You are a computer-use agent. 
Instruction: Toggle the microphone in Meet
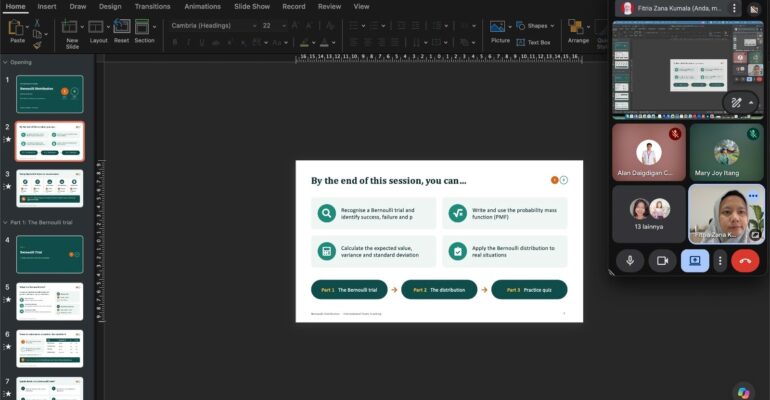(x=630, y=261)
